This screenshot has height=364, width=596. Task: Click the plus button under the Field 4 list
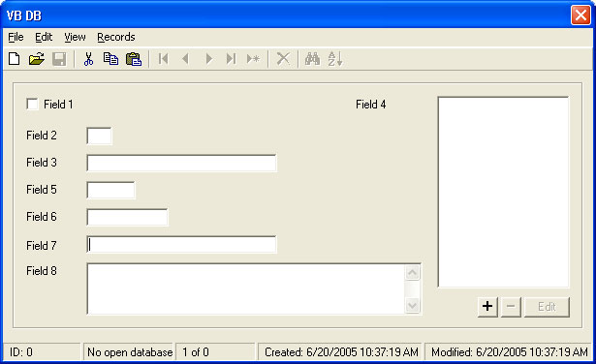(x=487, y=306)
